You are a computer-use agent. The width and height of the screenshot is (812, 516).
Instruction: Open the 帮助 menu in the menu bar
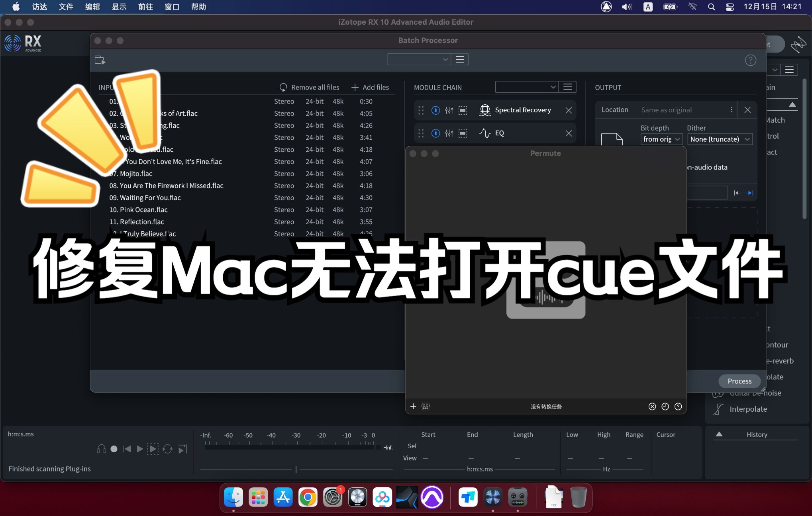199,7
